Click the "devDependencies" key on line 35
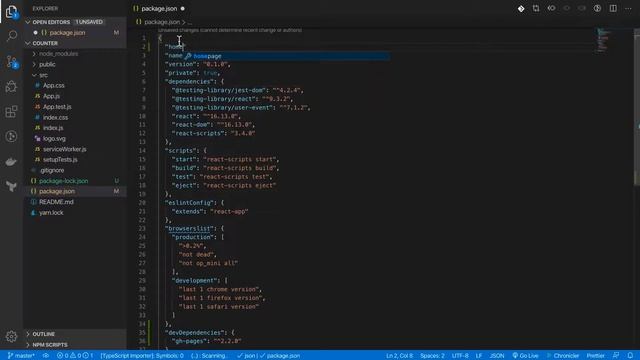Image resolution: width=640 pixels, height=360 pixels. 195,333
